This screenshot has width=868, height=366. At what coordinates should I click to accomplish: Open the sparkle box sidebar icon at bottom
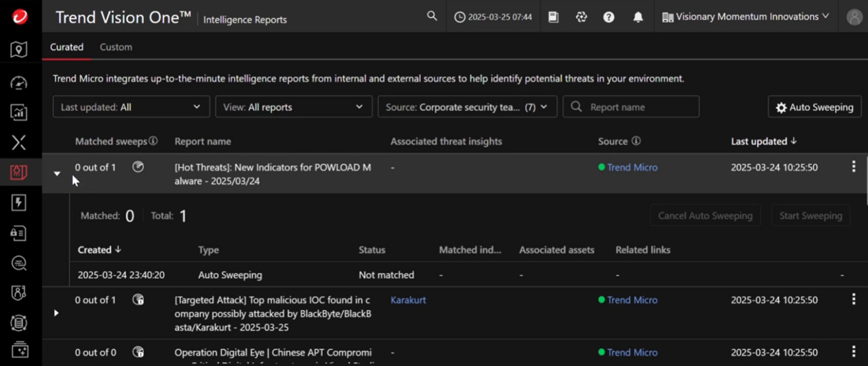20,350
